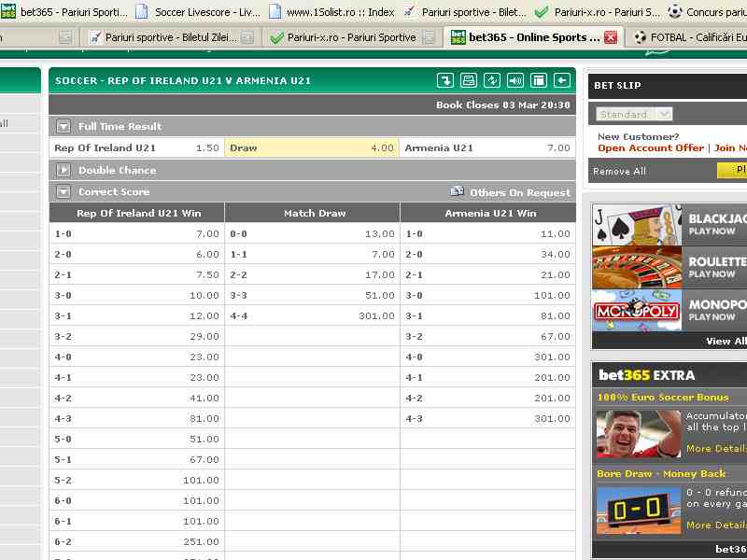Click the soccer ball icon on FOTBAL tab

(x=640, y=37)
